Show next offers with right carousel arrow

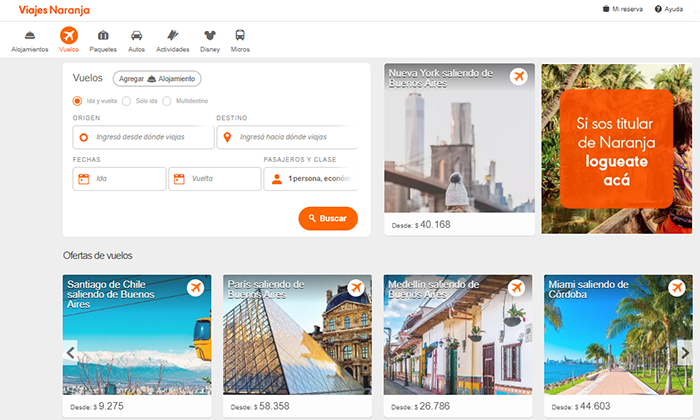tap(685, 353)
